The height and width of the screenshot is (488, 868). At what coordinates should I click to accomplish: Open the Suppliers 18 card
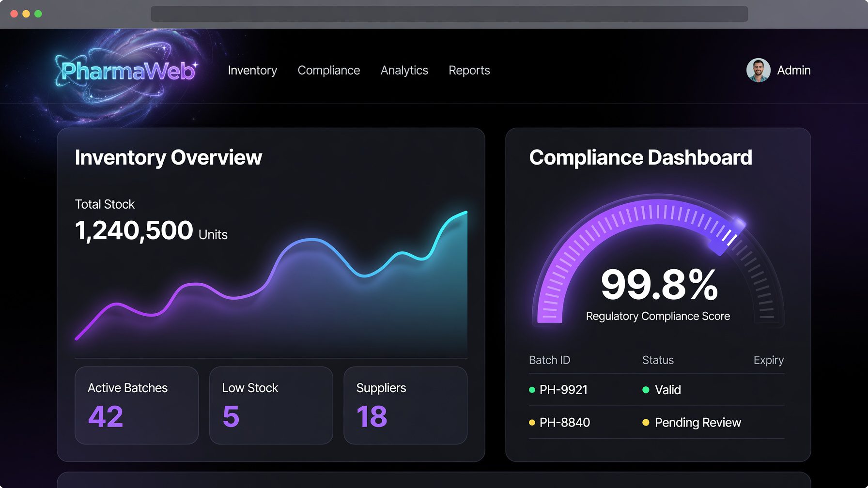[405, 406]
